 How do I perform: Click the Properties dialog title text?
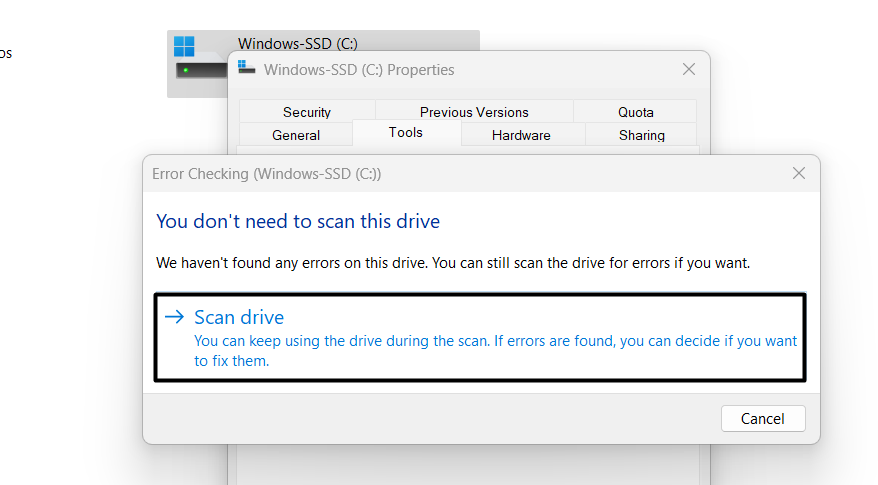tap(358, 70)
